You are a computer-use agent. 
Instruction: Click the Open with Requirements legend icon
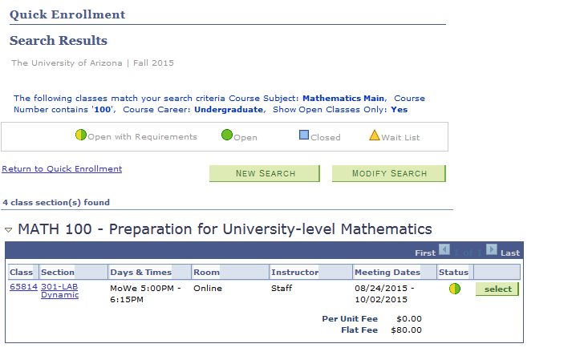(80, 135)
